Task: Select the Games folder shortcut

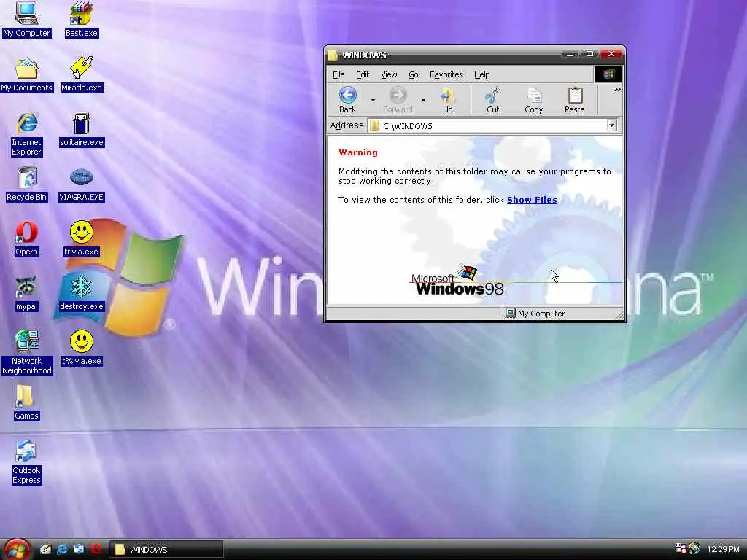Action: tap(26, 402)
